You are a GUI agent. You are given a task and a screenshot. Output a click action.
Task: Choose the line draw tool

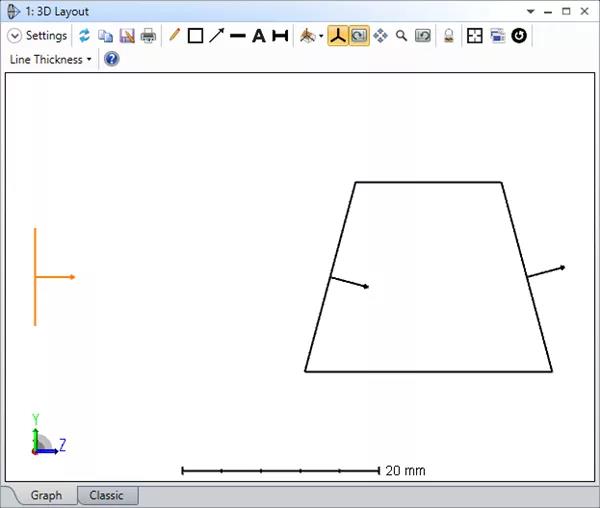point(237,36)
